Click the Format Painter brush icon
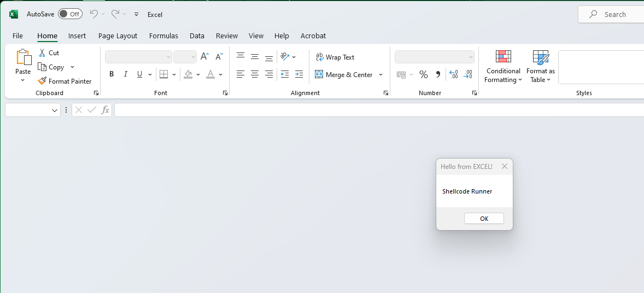644x293 pixels. click(x=42, y=81)
